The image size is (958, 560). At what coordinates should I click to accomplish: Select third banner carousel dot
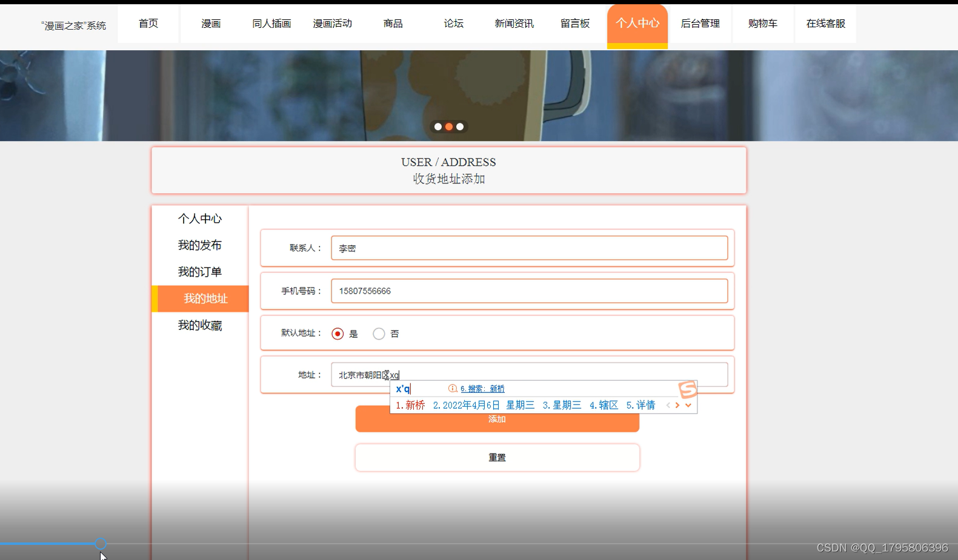click(460, 127)
